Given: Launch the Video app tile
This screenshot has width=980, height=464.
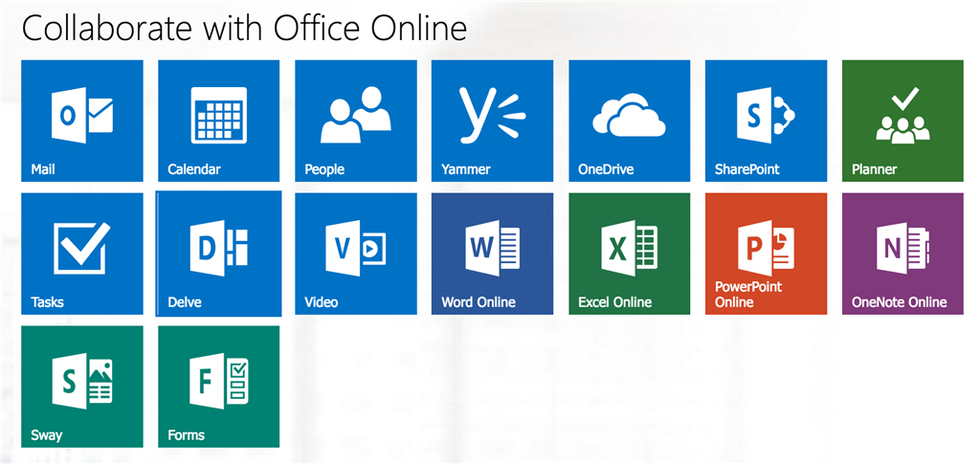Looking at the screenshot, I should (356, 254).
